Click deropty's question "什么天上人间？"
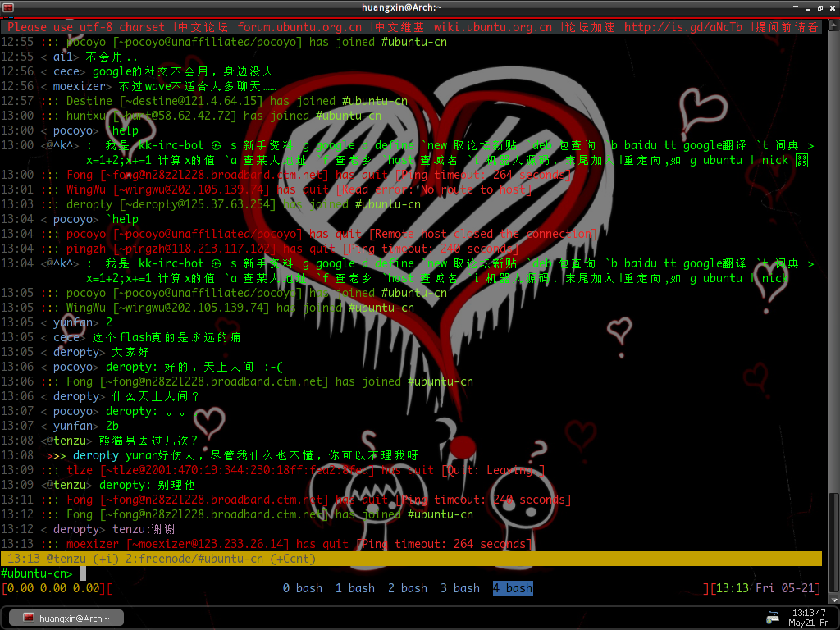This screenshot has height=630, width=840. click(x=155, y=396)
